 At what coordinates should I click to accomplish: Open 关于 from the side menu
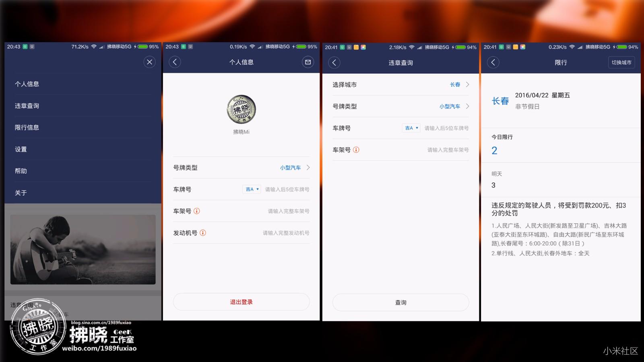tap(21, 193)
